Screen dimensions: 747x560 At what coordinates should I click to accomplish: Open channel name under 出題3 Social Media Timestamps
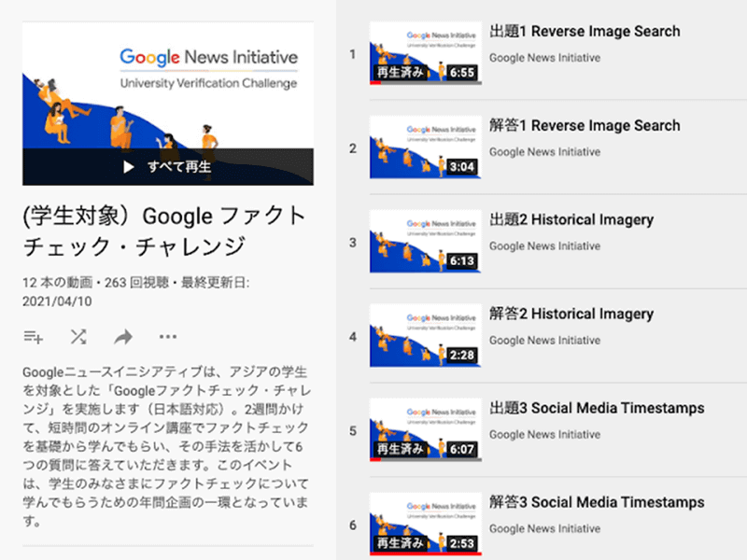click(544, 435)
